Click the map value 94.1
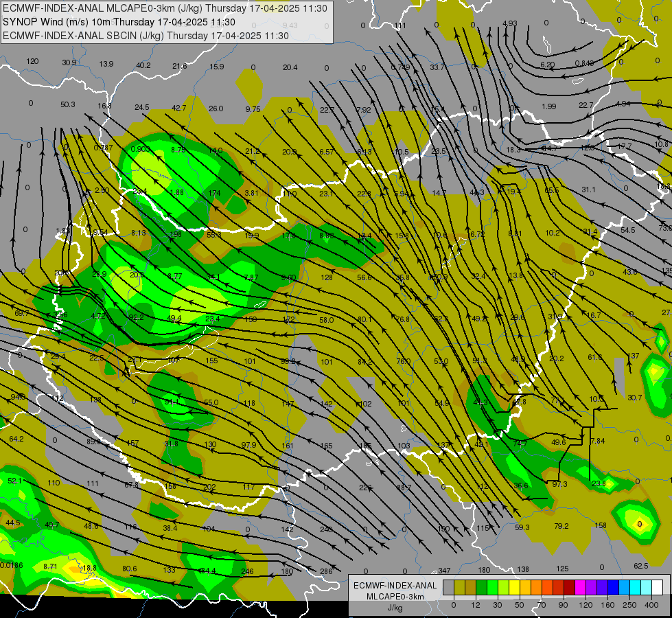This screenshot has height=618, width=672. tap(172, 402)
